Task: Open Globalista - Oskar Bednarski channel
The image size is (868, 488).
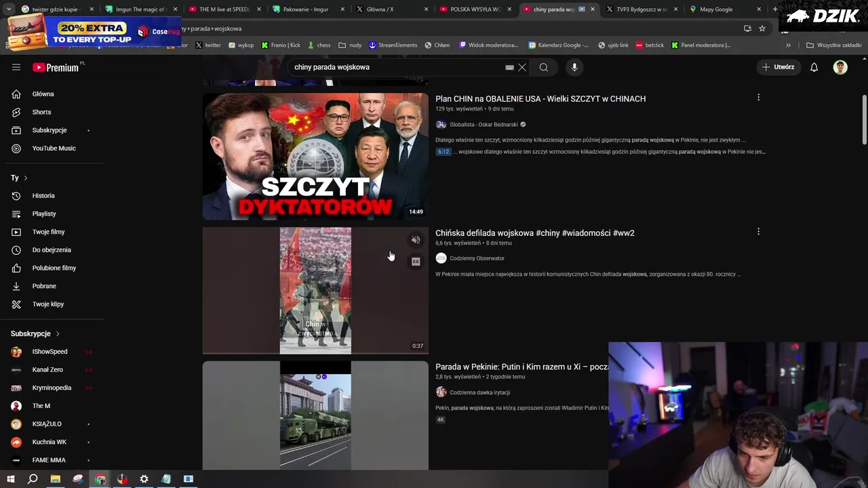Action: (x=484, y=125)
